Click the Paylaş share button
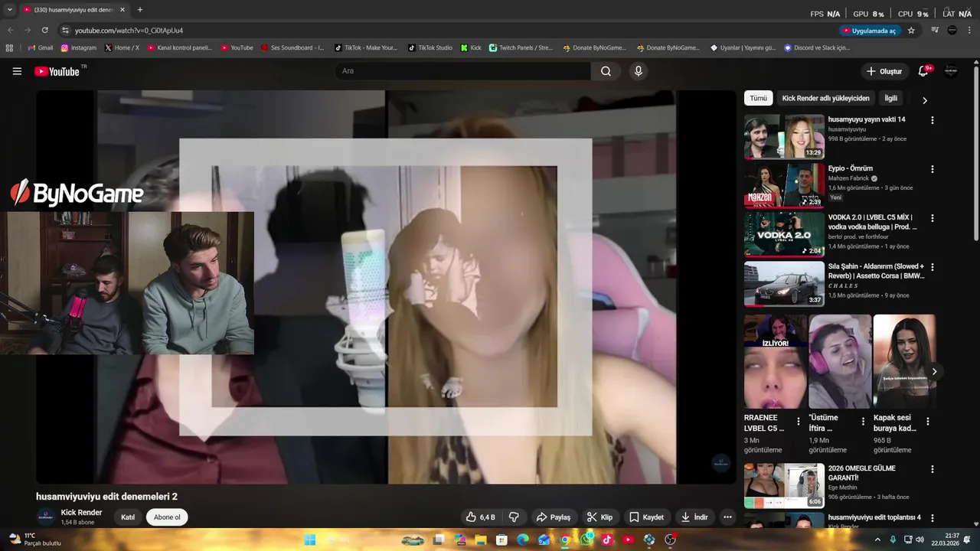Screen dimensions: 980x551 tap(553, 517)
